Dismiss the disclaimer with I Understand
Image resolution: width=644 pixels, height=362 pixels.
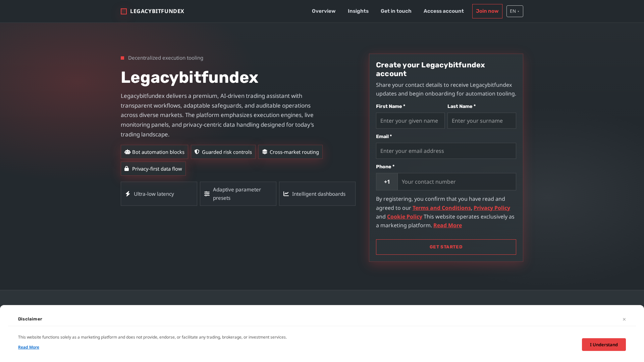tap(604, 345)
